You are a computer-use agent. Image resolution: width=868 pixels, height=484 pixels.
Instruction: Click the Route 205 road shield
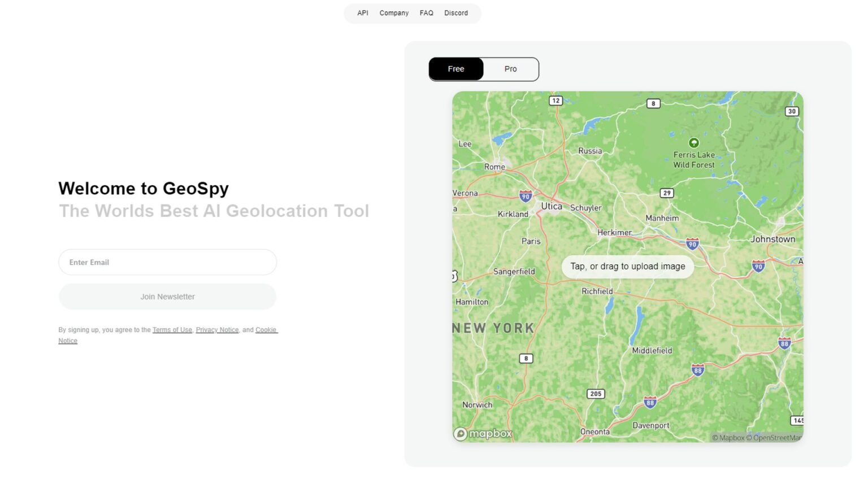tap(595, 394)
